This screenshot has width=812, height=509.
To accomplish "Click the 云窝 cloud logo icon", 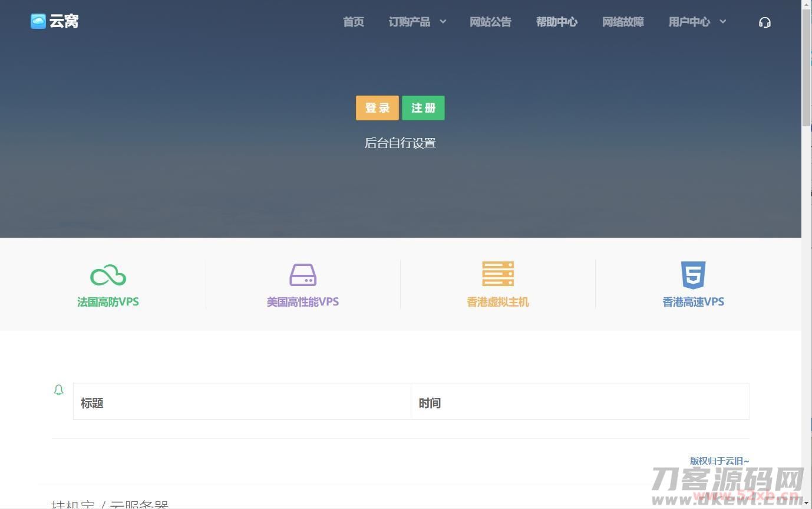I will tap(38, 21).
